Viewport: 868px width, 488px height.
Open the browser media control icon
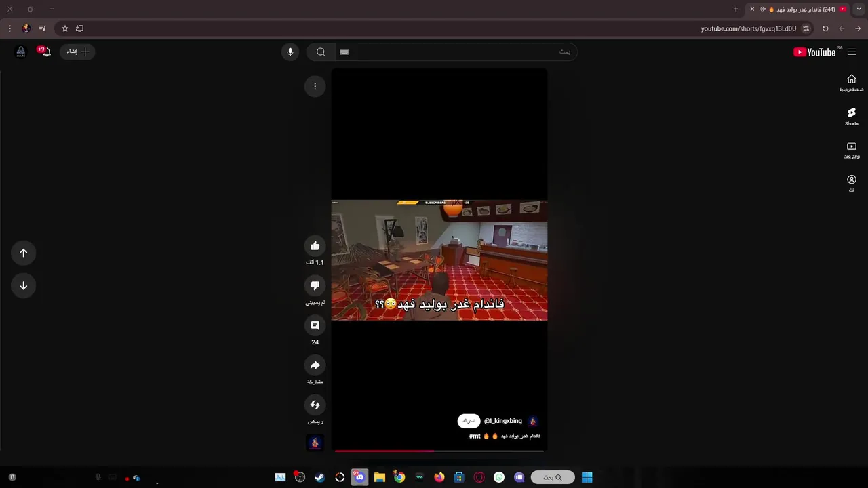click(43, 28)
